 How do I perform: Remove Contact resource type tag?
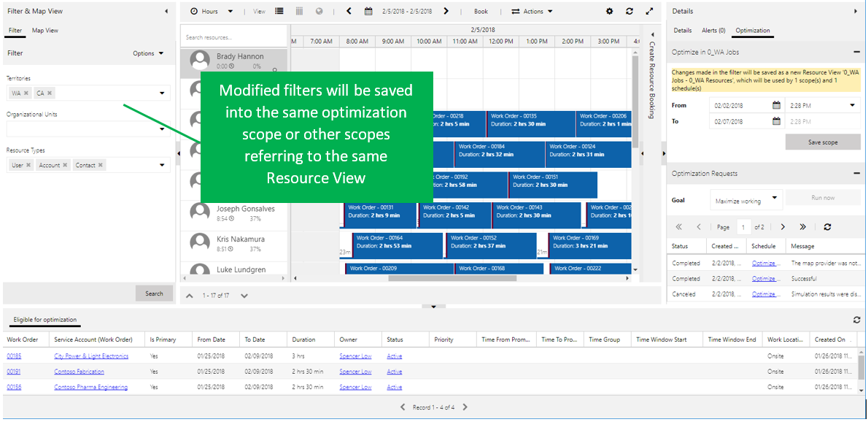point(100,165)
